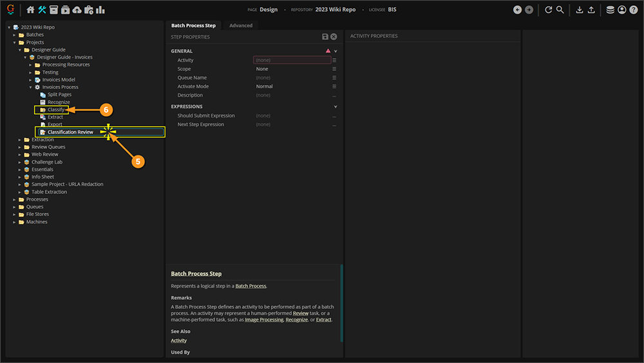Collapse the GENERAL section chevron

pyautogui.click(x=336, y=51)
